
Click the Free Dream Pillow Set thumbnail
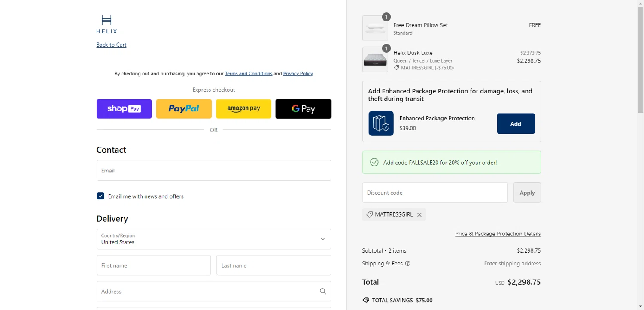click(375, 28)
